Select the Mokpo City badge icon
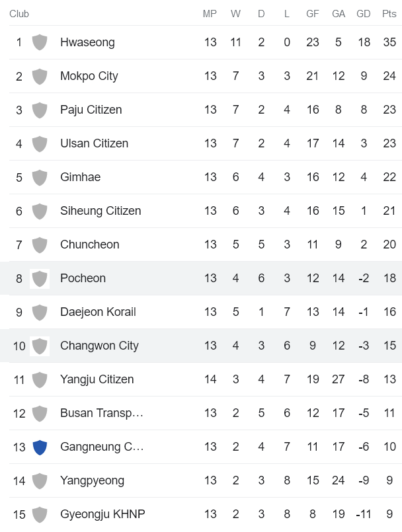The height and width of the screenshot is (532, 402). (x=40, y=75)
